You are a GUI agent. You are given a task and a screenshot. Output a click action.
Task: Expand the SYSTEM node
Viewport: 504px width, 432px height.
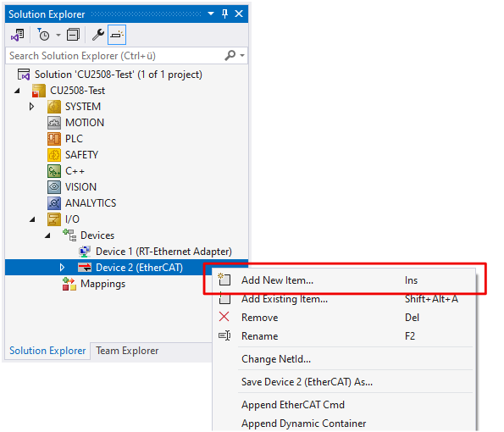(31, 107)
